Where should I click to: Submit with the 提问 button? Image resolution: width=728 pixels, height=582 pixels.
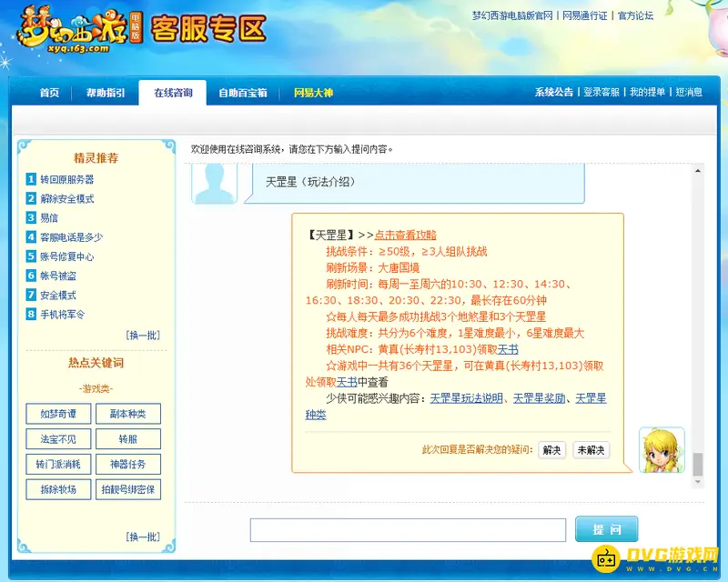[606, 529]
